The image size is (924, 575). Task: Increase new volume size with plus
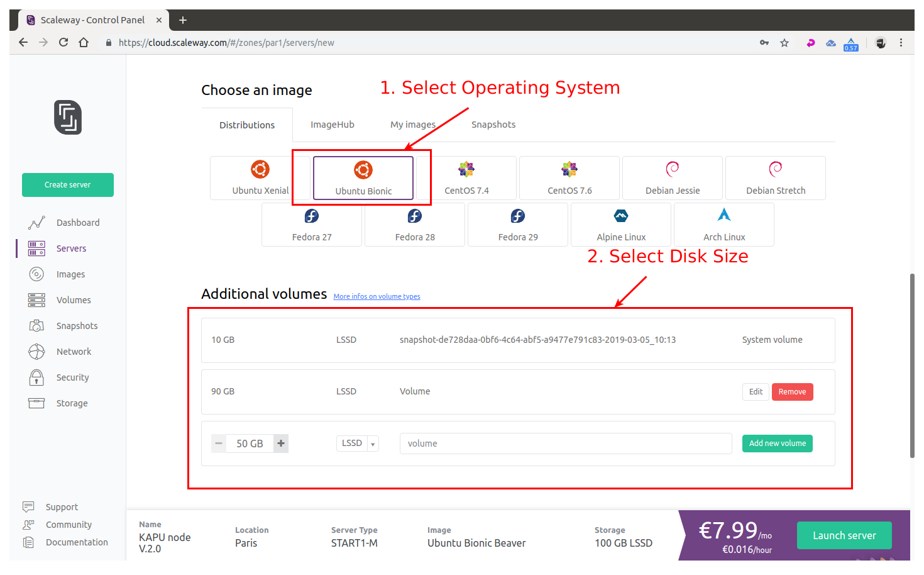281,444
